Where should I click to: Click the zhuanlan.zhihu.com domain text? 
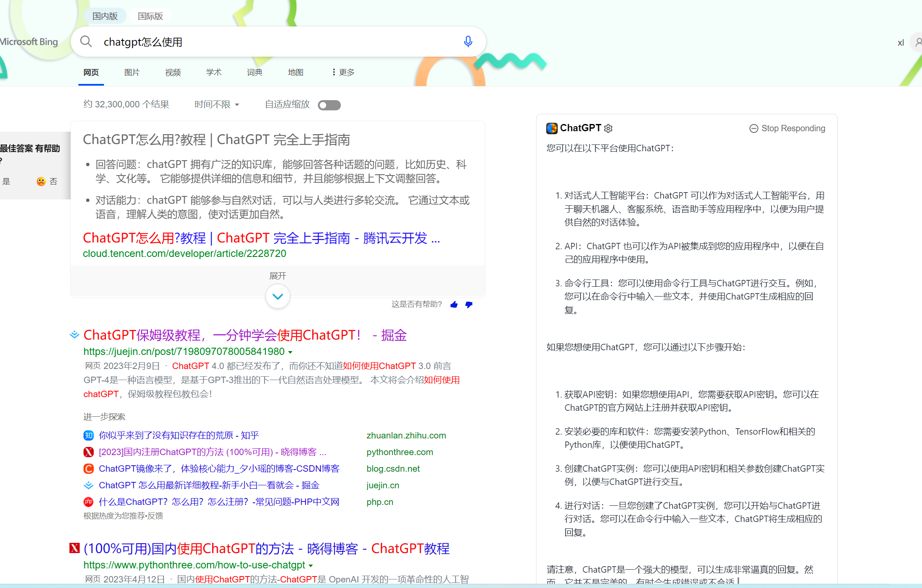[406, 435]
